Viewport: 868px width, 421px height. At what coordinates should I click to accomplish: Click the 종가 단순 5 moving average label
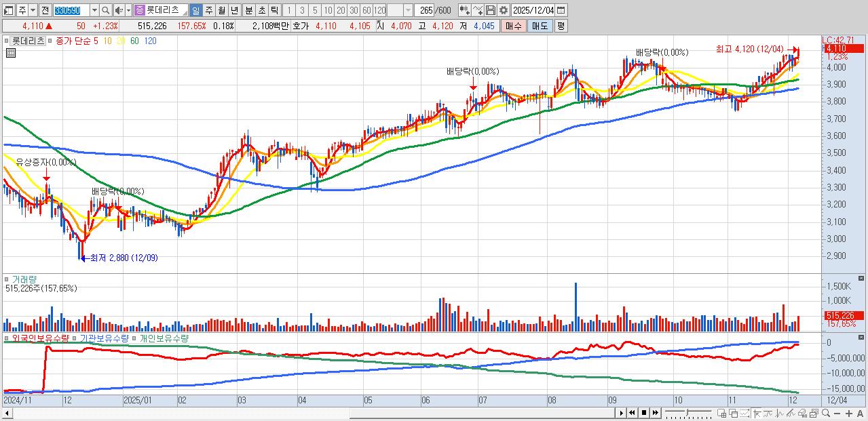[77, 41]
